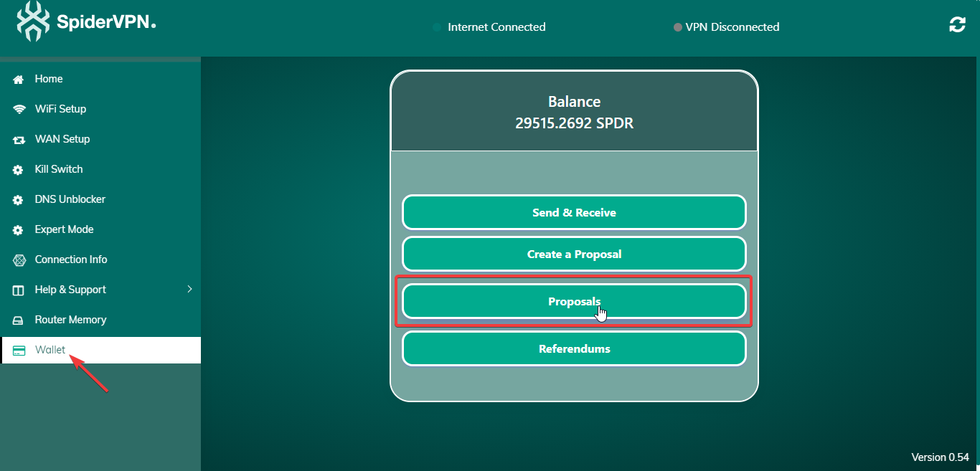Click the DNS Unblocker gear icon
This screenshot has width=980, height=471.
tap(19, 200)
